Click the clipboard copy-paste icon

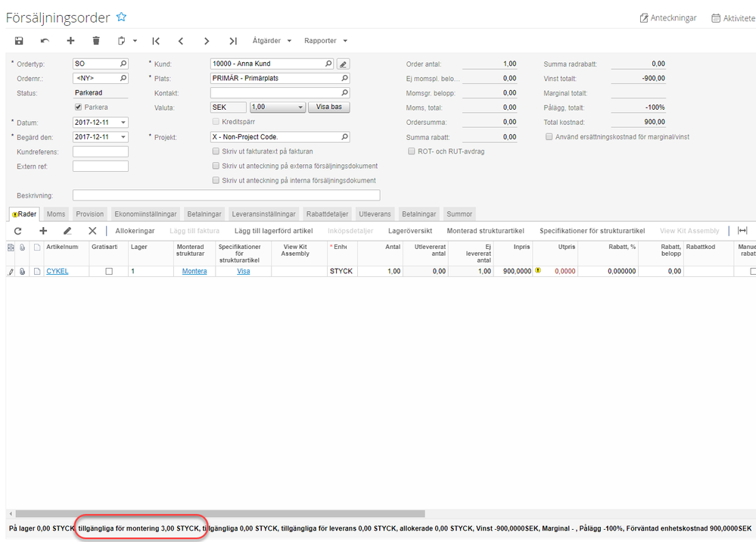point(122,41)
